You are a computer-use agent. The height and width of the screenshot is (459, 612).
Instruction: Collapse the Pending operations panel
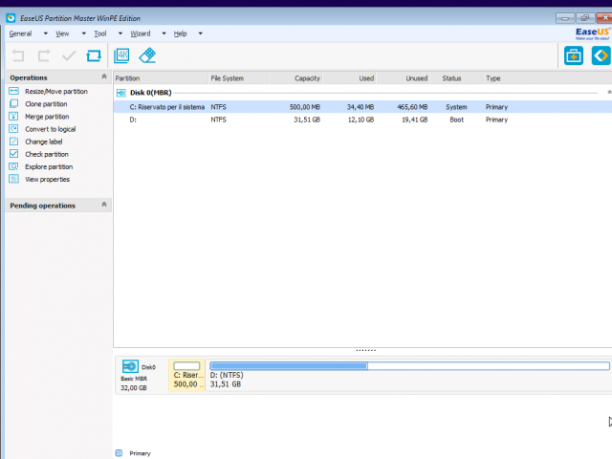[x=104, y=205]
